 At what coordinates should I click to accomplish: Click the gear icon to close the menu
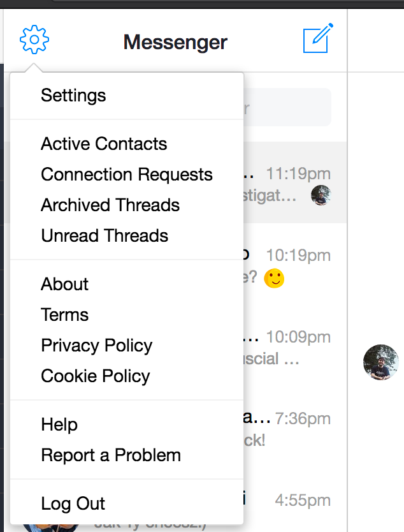coord(34,39)
